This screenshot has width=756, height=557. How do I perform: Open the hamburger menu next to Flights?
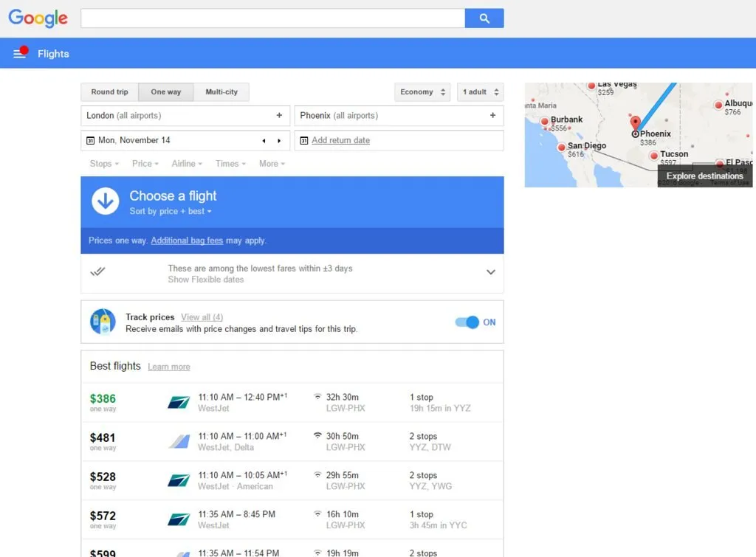pyautogui.click(x=19, y=54)
